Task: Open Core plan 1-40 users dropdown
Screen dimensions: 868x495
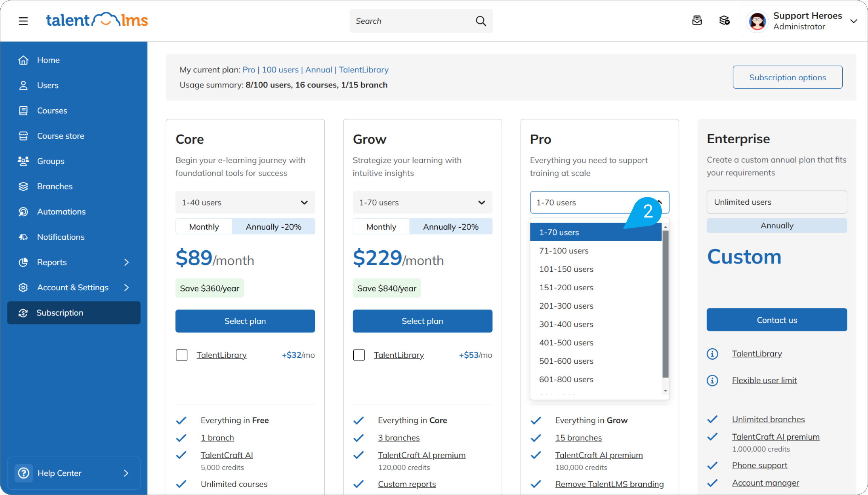Action: [x=245, y=202]
